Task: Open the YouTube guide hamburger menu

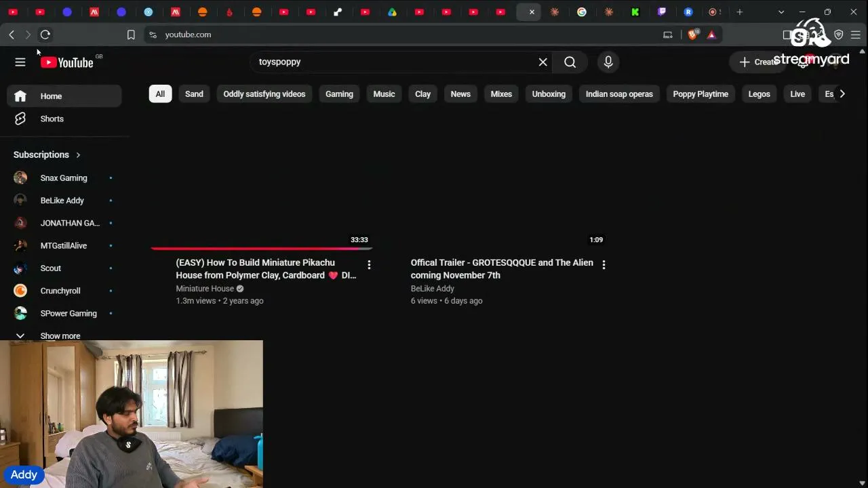Action: [20, 62]
